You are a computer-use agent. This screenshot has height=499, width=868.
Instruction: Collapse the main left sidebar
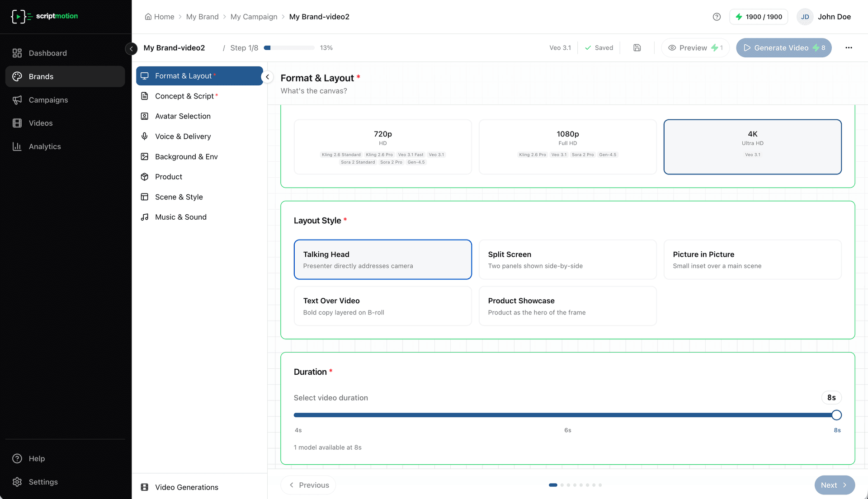(131, 48)
